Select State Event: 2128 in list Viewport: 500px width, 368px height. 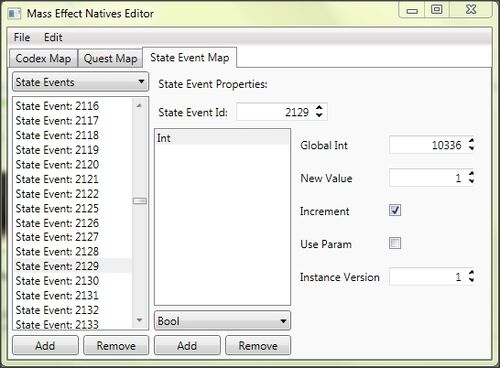(73, 251)
